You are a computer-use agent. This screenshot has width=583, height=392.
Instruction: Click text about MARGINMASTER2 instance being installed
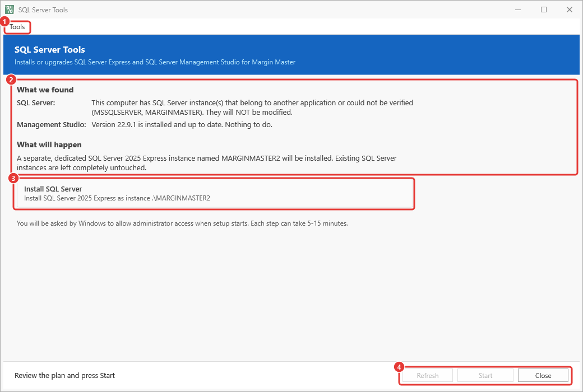click(207, 163)
